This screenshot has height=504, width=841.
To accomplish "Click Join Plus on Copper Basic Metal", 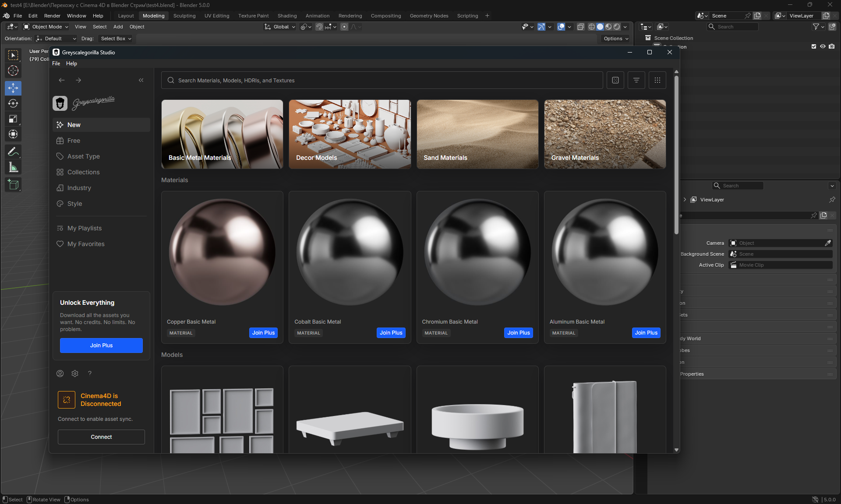I will (x=263, y=333).
